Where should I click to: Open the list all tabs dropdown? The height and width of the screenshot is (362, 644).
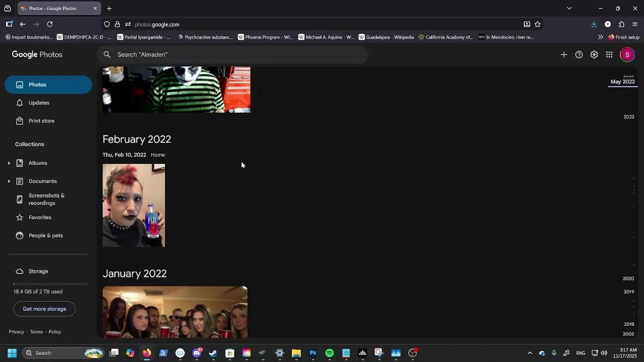(x=569, y=9)
